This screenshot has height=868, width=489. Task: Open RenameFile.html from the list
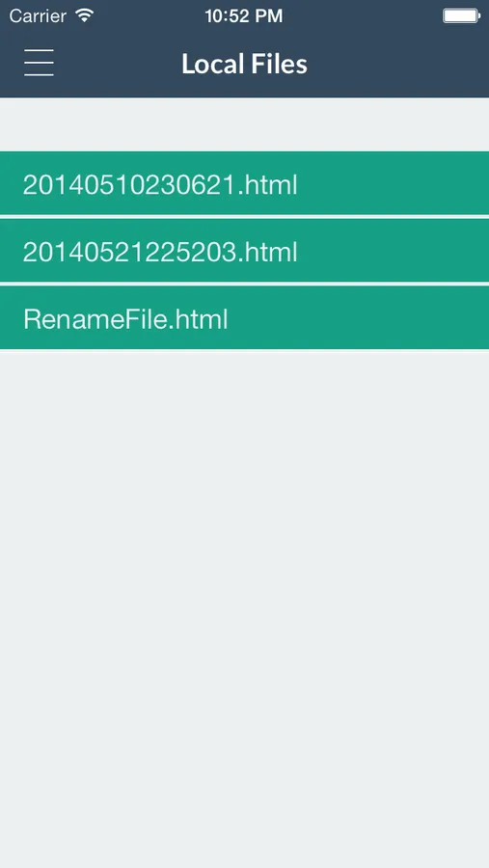244,317
